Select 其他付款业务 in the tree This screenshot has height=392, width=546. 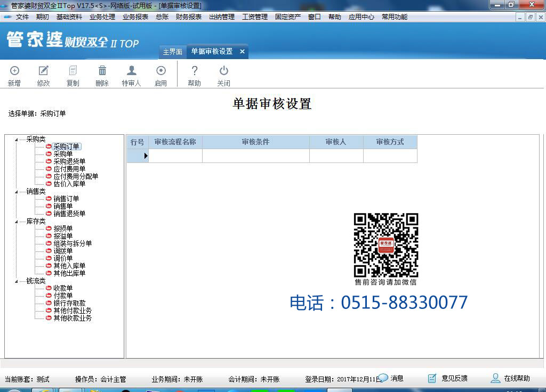pyautogui.click(x=73, y=311)
